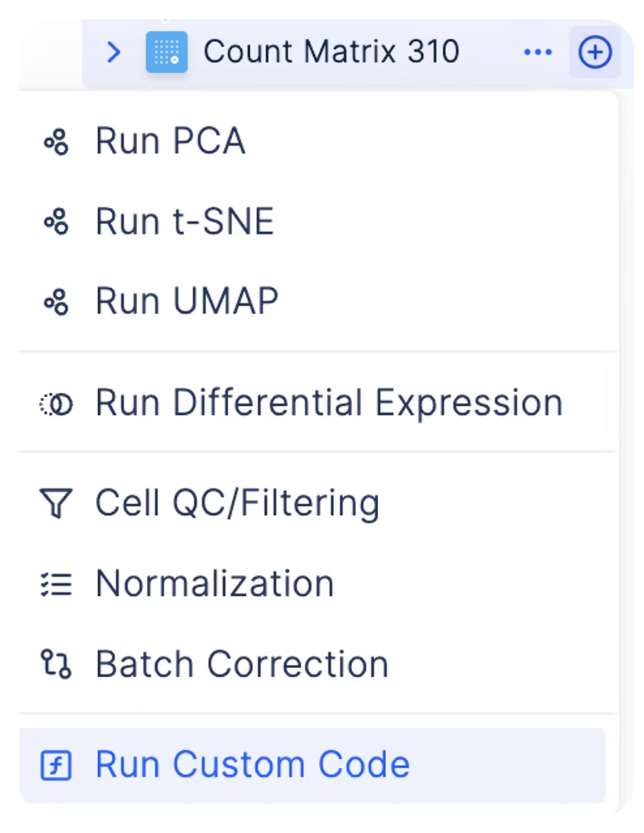
Task: Choose Run PCA from the menu
Action: [319, 142]
